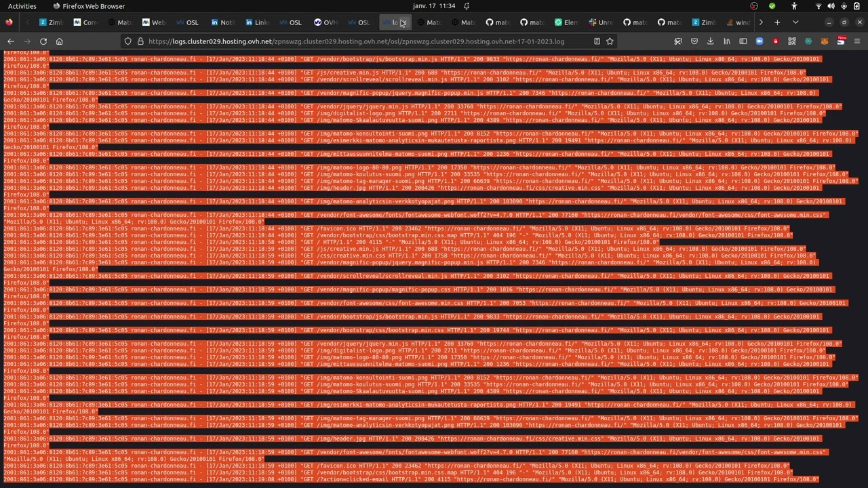Open GNOME Activities overview
This screenshot has height=488, width=868.
coord(22,6)
